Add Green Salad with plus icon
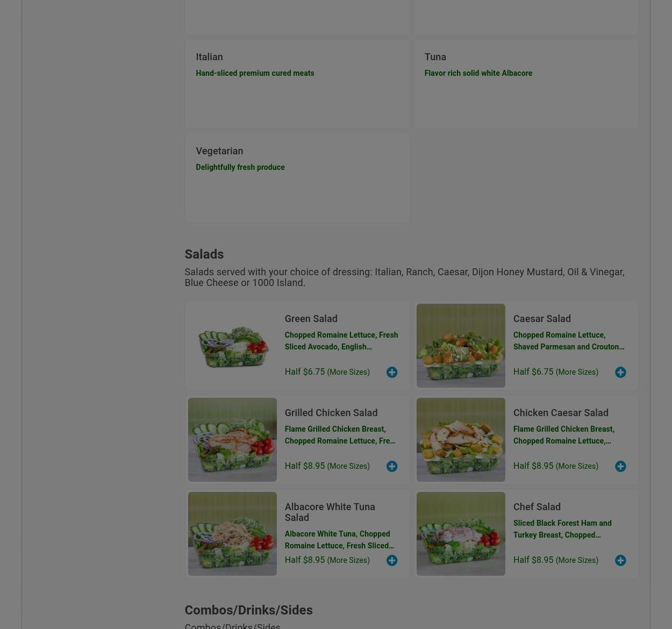Viewport: 672px width, 629px height. (392, 372)
